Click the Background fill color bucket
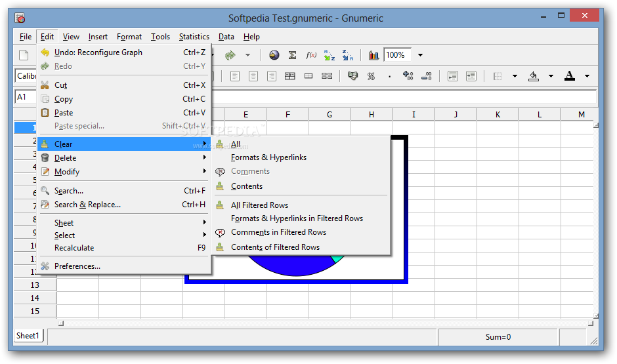617x364 pixels. click(x=534, y=76)
